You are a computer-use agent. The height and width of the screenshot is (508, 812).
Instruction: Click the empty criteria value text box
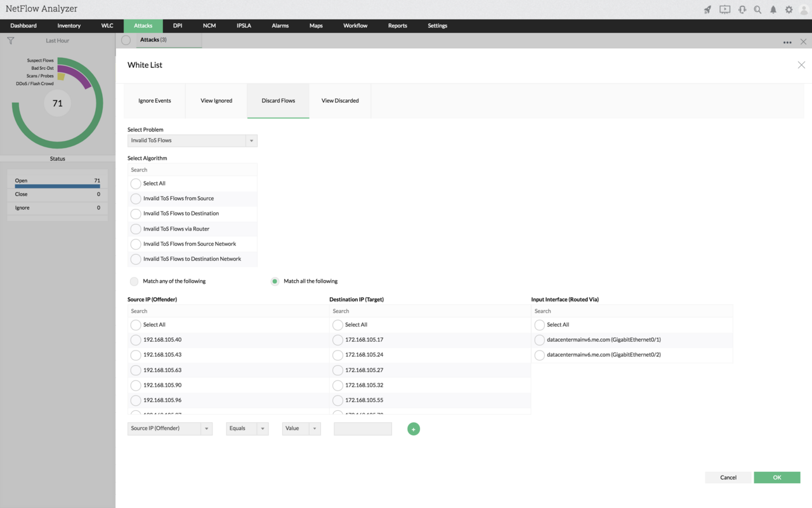tap(363, 429)
